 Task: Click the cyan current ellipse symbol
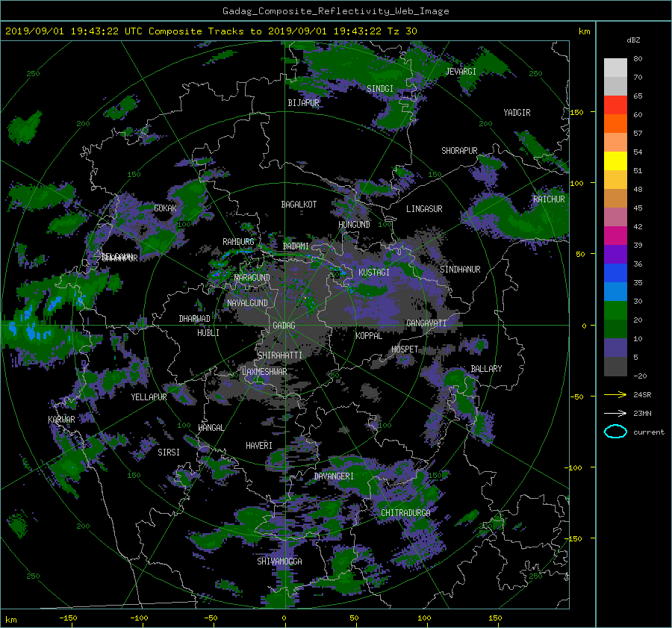point(615,432)
